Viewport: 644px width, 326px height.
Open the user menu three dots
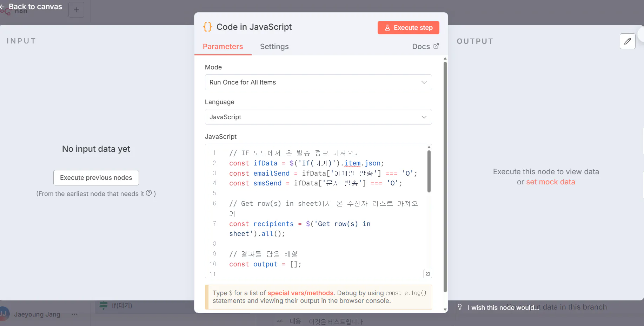(74, 314)
